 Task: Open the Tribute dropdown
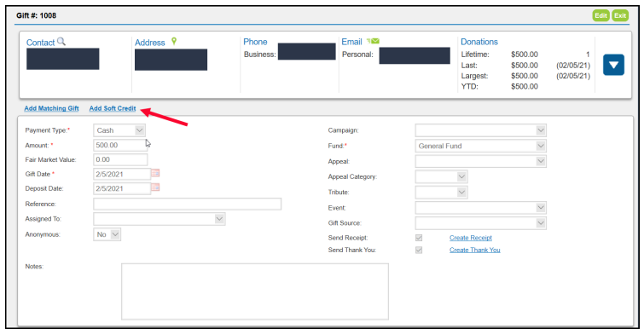point(441,192)
